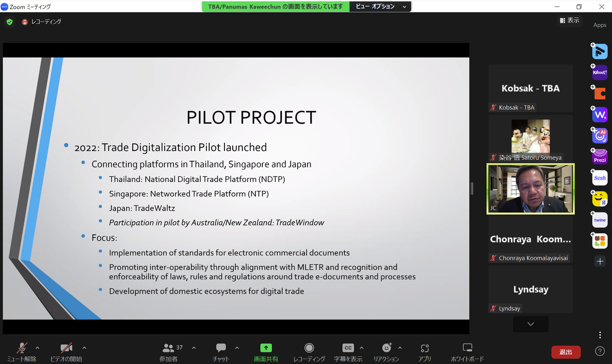Image resolution: width=612 pixels, height=364 pixels.
Task: Select the JC active speaker video tile
Action: pyautogui.click(x=530, y=188)
